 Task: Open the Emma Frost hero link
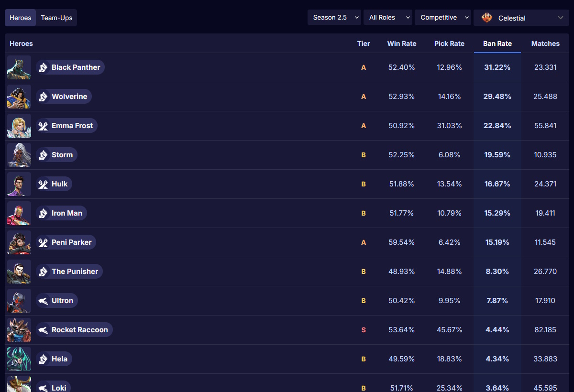click(x=66, y=126)
